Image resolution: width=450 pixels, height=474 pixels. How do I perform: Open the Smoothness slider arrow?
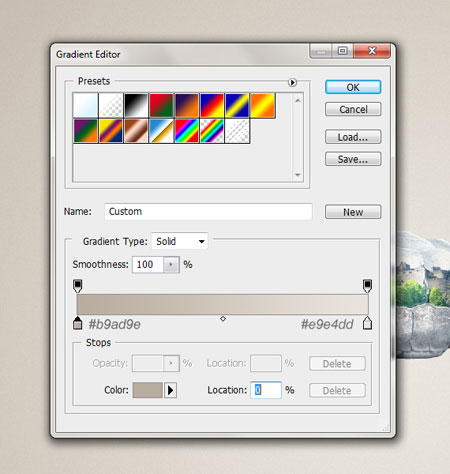coord(171,265)
